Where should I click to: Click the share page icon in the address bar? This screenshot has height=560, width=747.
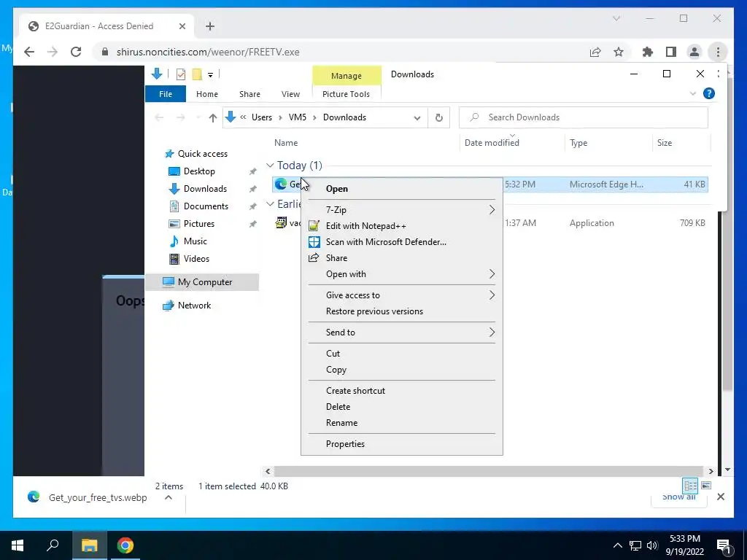(595, 52)
